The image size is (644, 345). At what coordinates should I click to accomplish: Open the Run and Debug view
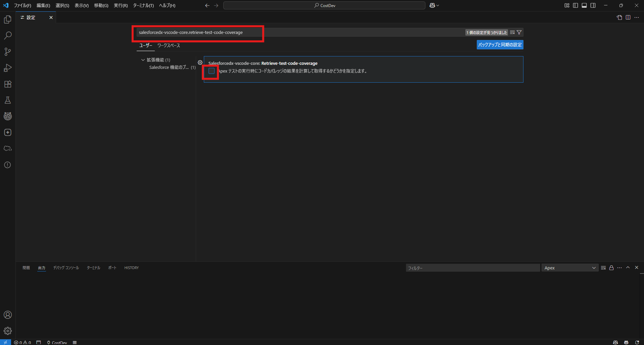[7, 68]
